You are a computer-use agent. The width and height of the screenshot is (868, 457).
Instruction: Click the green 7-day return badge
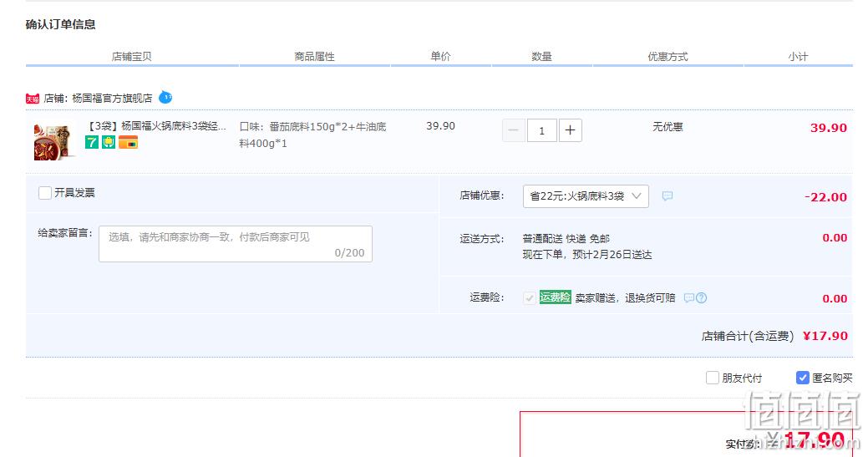[91, 142]
